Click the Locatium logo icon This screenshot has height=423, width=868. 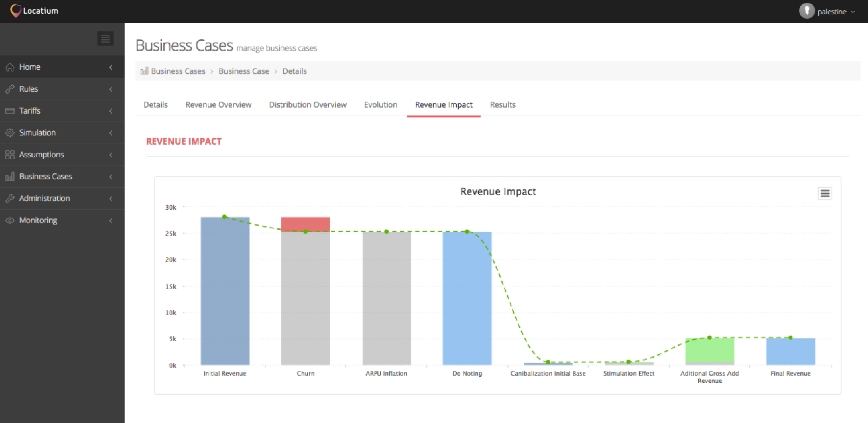[x=16, y=10]
